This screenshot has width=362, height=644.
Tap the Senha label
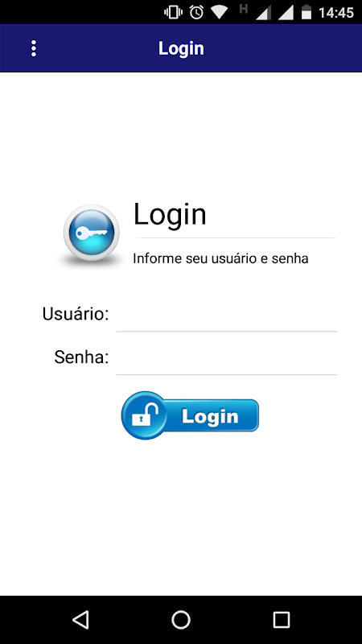(x=81, y=357)
